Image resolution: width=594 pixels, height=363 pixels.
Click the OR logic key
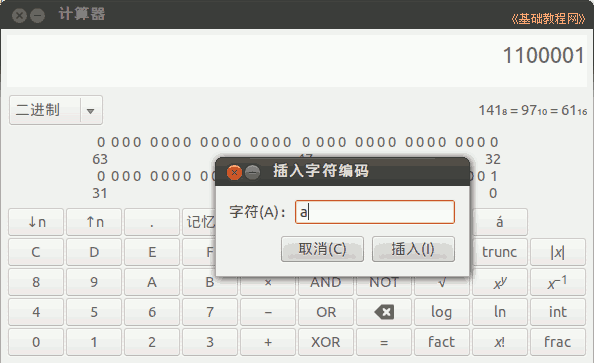[x=326, y=312]
